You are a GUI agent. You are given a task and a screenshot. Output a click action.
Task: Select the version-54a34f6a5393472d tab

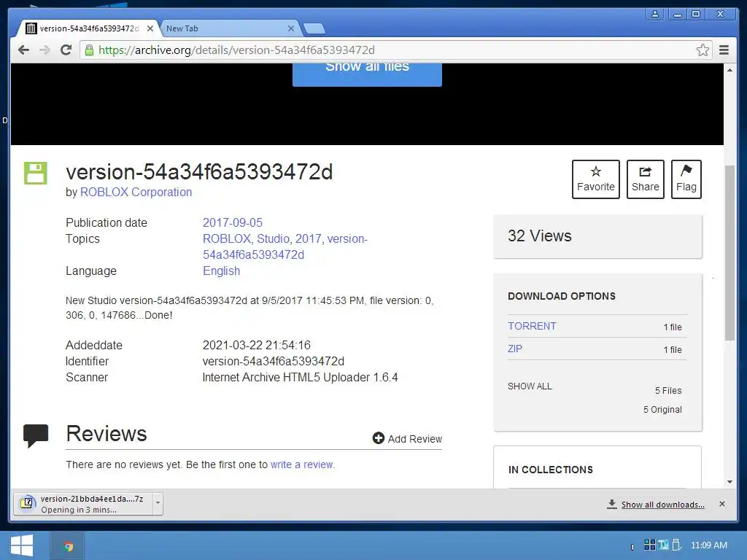pyautogui.click(x=88, y=28)
